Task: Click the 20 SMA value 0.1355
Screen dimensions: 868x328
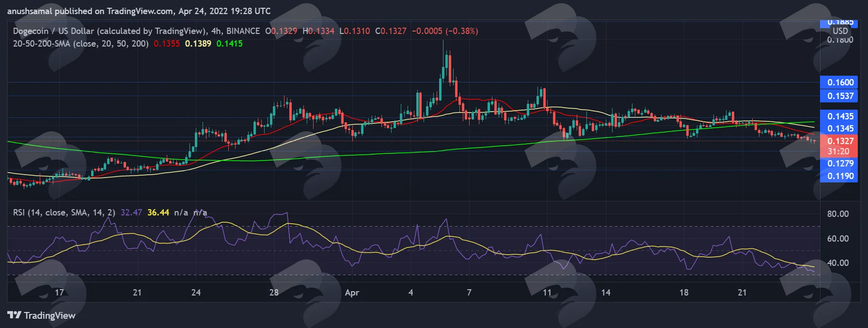Action: 167,44
